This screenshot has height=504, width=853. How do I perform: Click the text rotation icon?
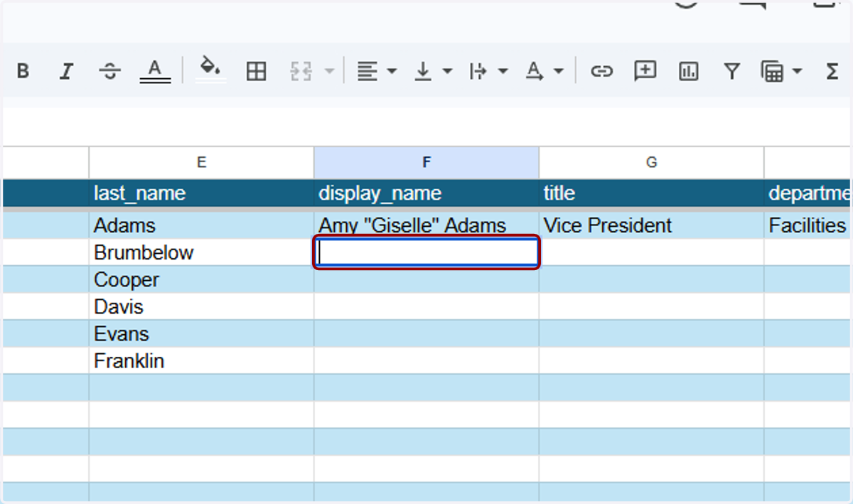click(x=534, y=71)
